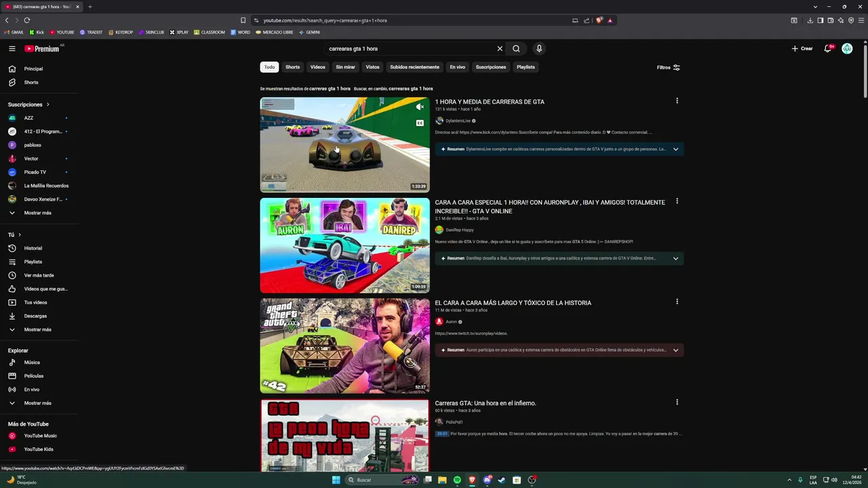Click the YouTube search input field

410,49
